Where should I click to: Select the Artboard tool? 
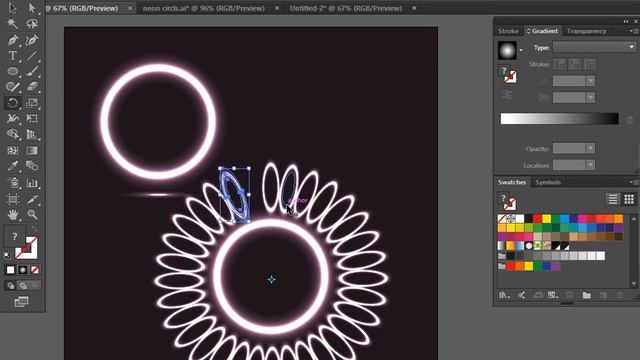click(13, 199)
